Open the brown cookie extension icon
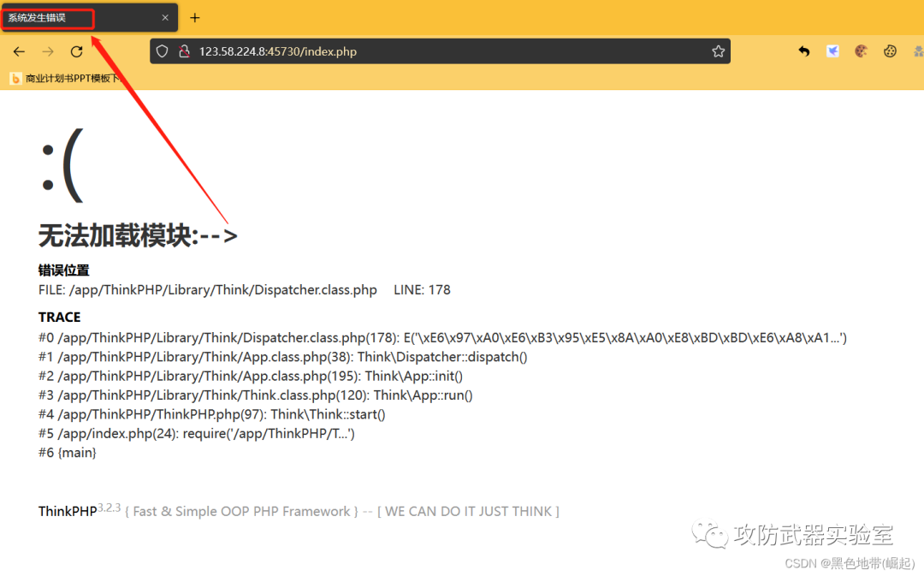Screen dimensions: 924x576 tap(861, 51)
